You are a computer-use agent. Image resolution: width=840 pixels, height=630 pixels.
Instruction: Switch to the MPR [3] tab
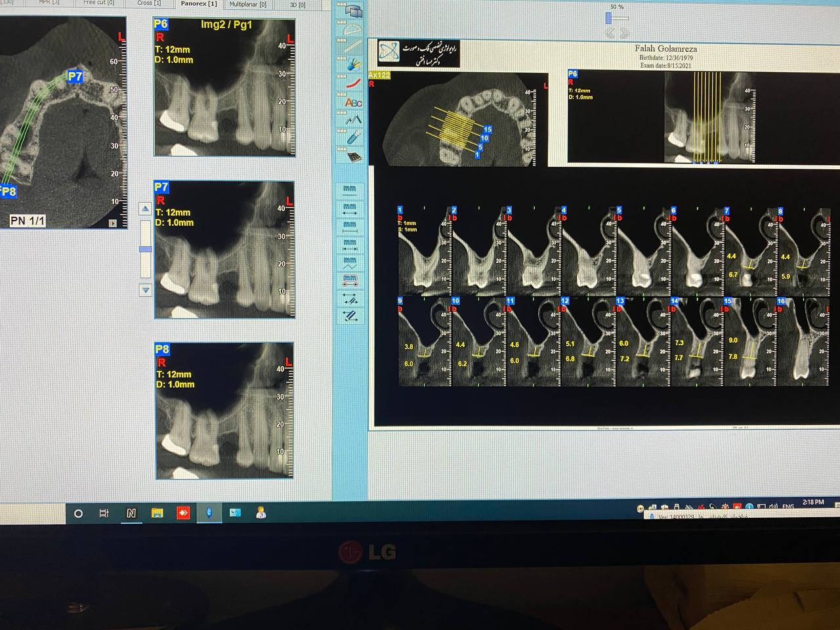coord(49,3)
